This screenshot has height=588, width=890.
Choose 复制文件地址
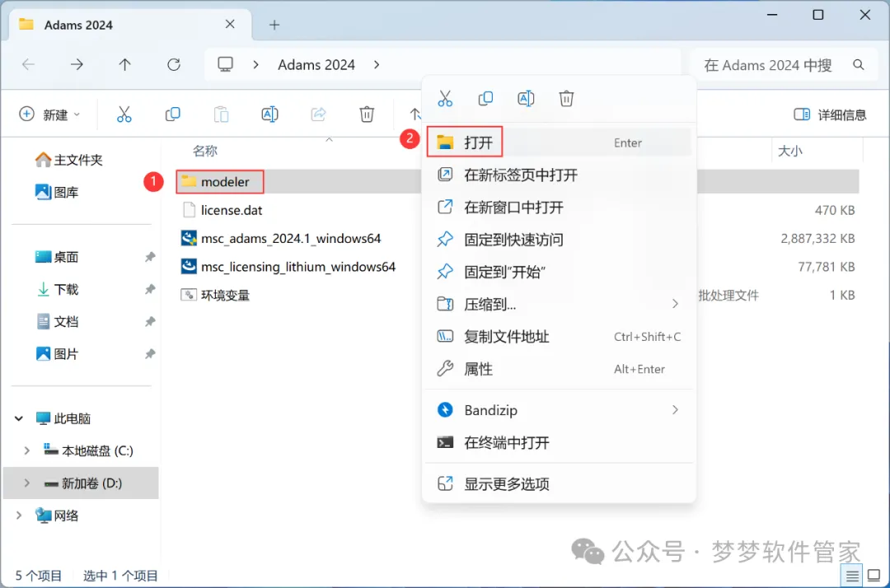tap(559, 336)
